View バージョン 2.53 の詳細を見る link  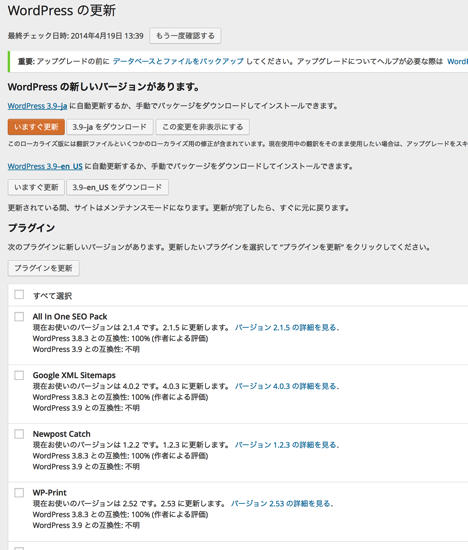pyautogui.click(x=282, y=503)
